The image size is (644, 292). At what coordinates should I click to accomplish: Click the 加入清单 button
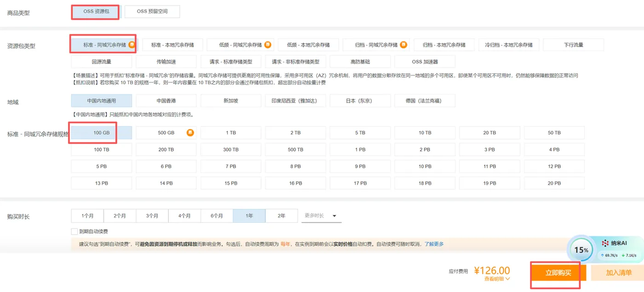click(x=619, y=273)
